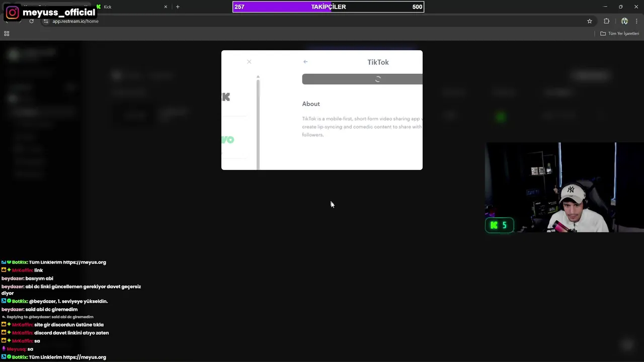644x362 pixels.
Task: Click the Kick viewer count badge
Action: [499, 225]
